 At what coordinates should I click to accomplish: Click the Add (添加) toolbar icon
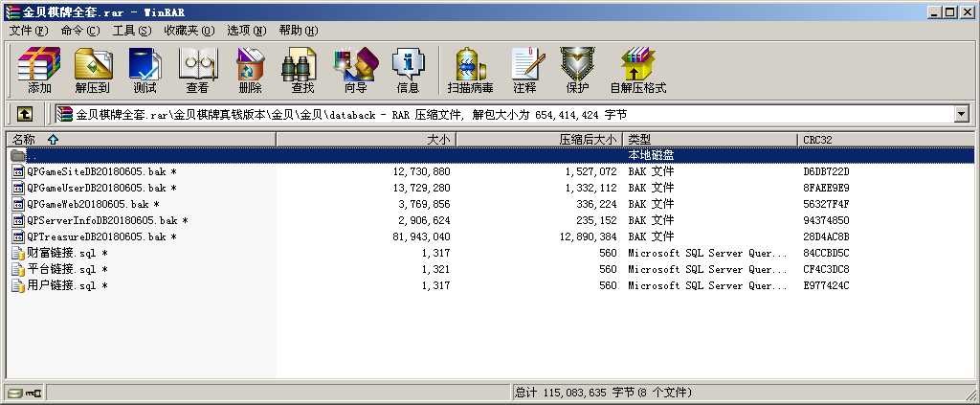click(38, 70)
